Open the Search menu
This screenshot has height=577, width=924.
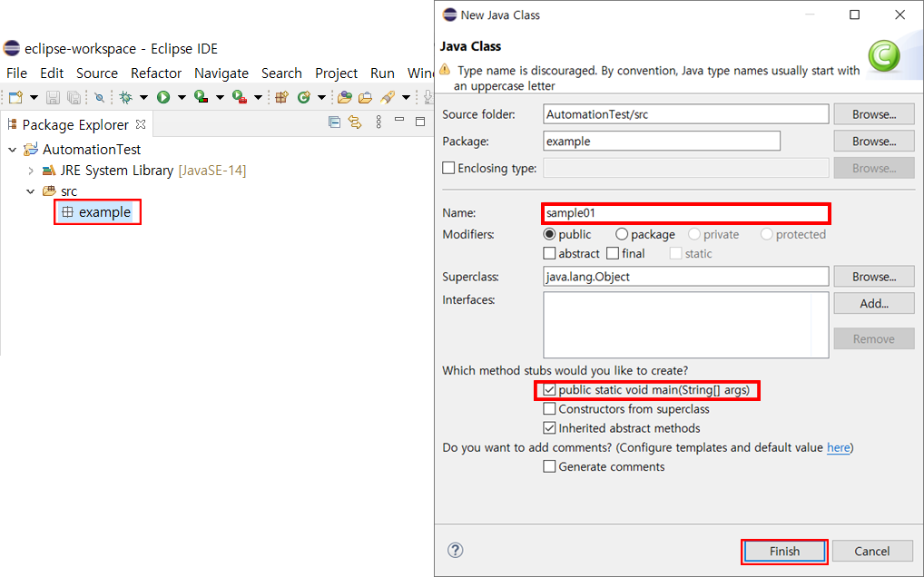tap(281, 73)
